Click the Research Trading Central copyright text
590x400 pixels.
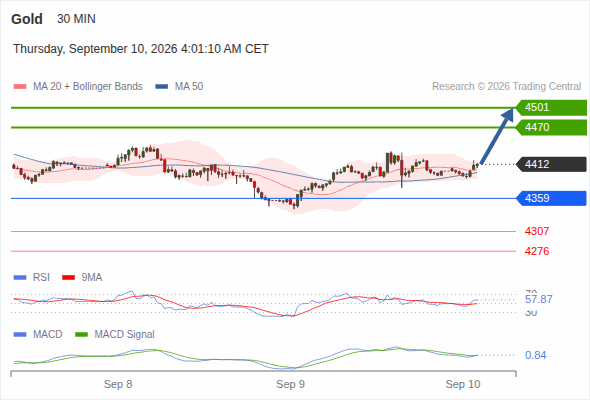pos(506,87)
